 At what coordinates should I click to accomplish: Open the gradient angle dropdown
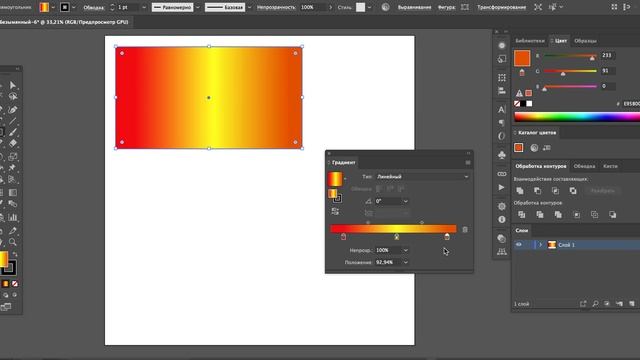405,201
